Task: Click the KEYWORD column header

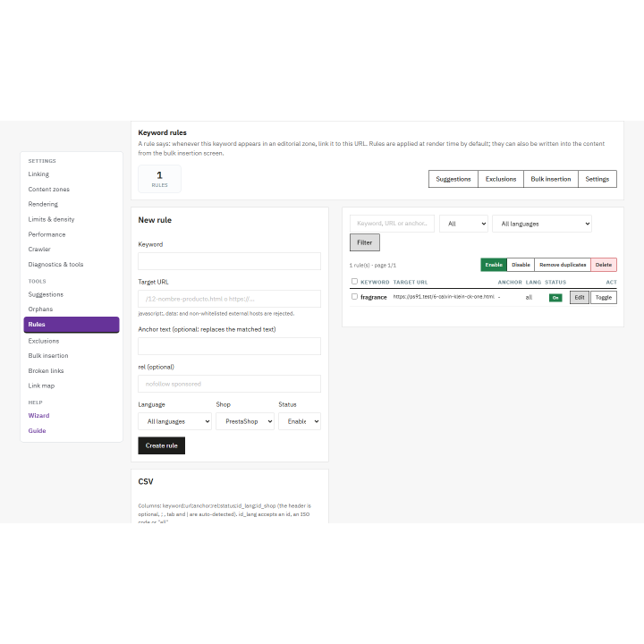Action: tap(375, 282)
